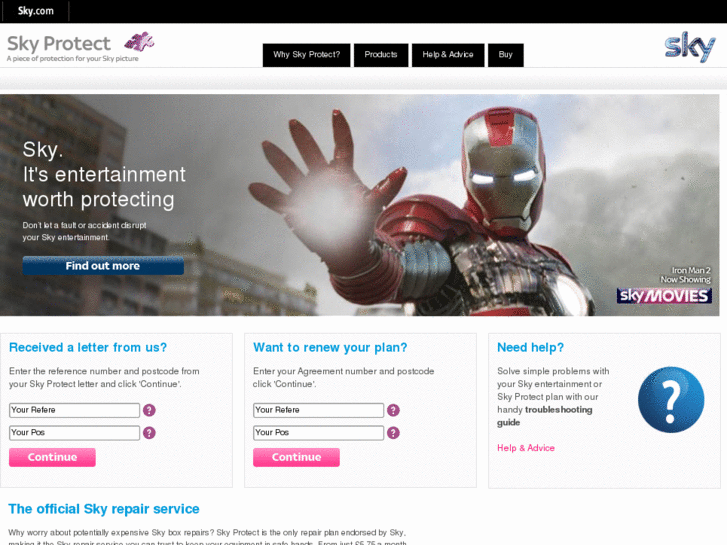The image size is (727, 545).
Task: Click the Sky Protect title text
Action: 59,44
